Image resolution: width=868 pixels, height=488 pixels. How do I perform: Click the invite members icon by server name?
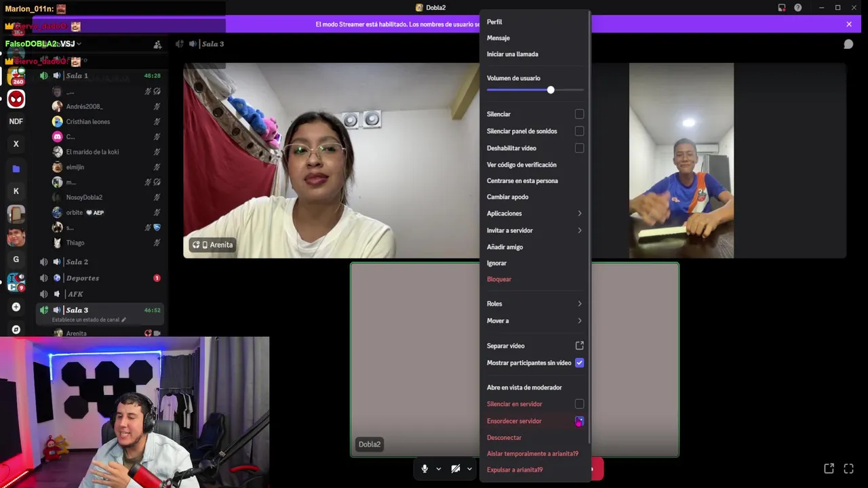click(157, 44)
